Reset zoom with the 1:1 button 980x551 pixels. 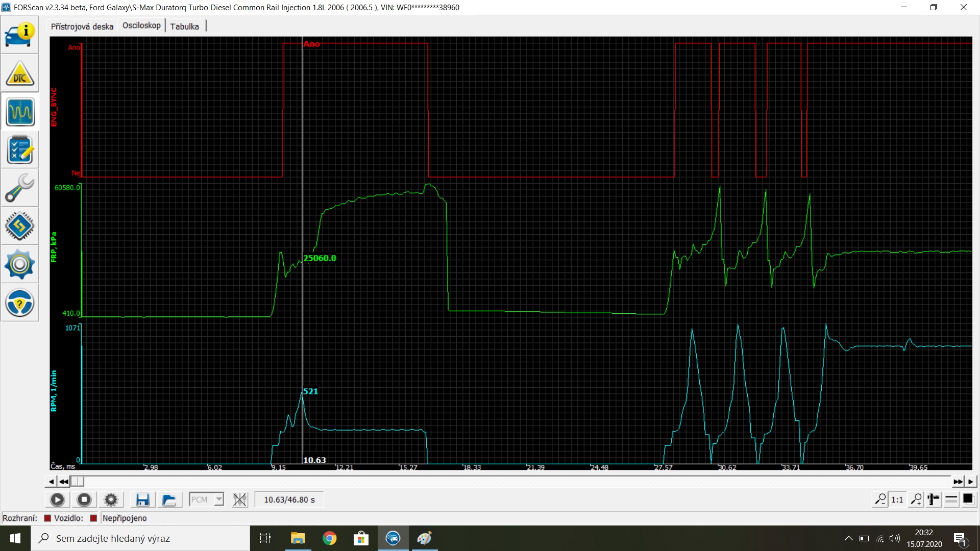click(897, 499)
